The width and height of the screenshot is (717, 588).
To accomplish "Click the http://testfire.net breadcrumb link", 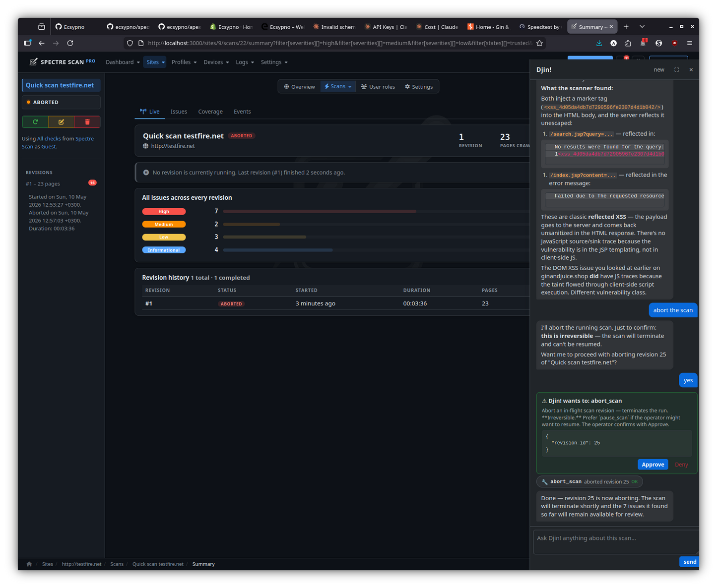I will [82, 564].
